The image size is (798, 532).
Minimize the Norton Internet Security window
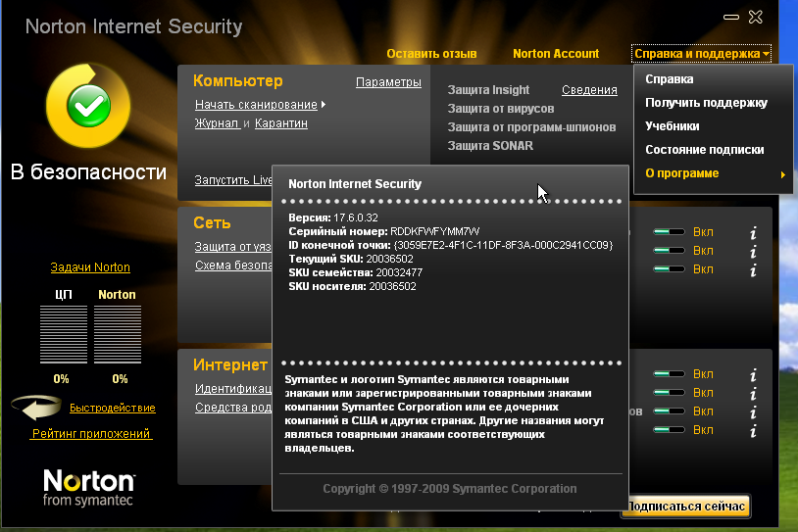[730, 18]
